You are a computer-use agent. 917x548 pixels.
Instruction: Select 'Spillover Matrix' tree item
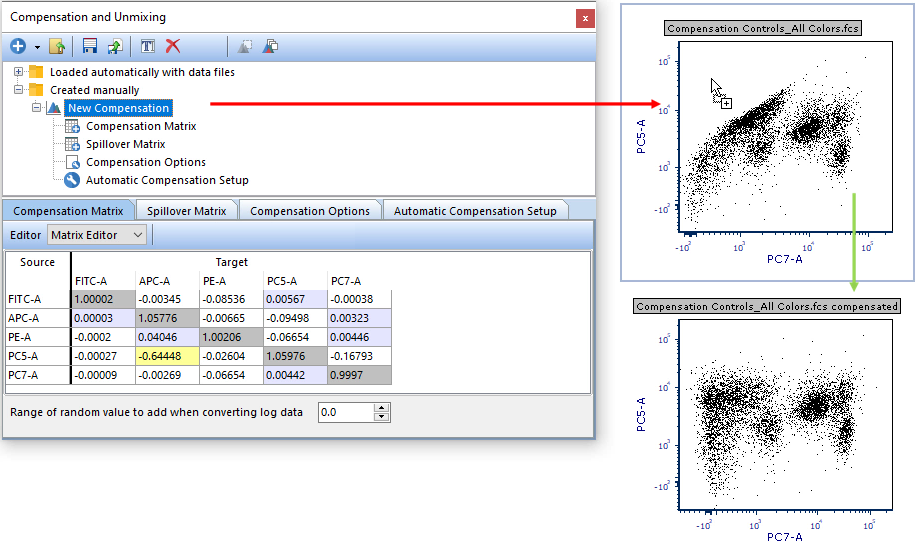pos(125,144)
